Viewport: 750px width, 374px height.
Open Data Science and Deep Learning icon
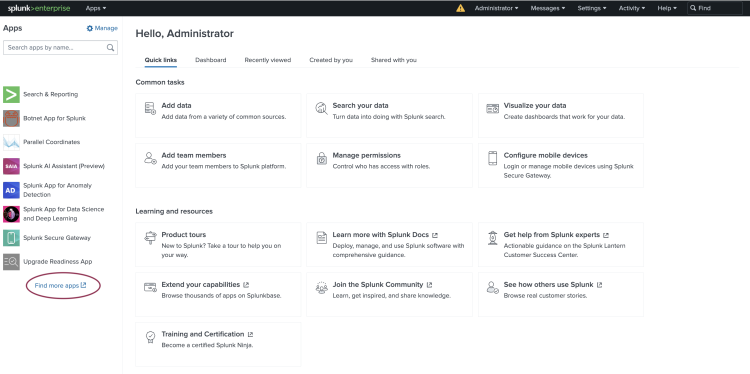pyautogui.click(x=11, y=214)
